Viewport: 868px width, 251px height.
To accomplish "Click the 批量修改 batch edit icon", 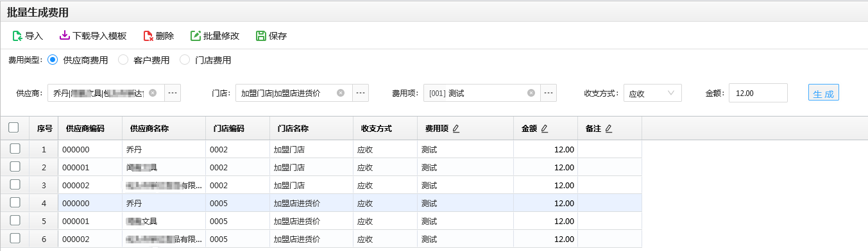I will (196, 36).
